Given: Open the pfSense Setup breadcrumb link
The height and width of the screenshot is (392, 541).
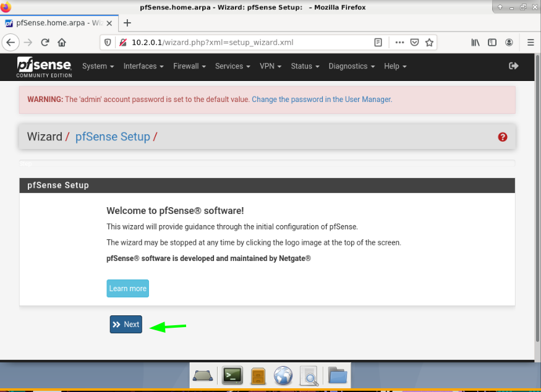Looking at the screenshot, I should 113,137.
